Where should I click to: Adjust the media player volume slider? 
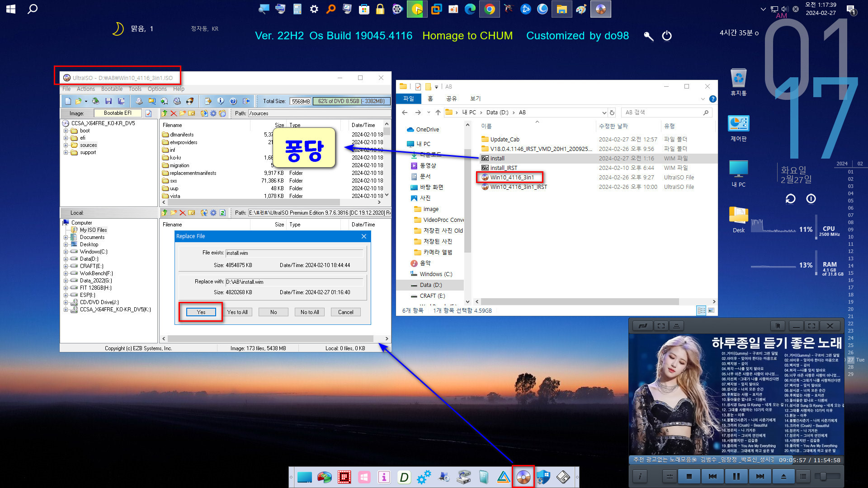click(x=827, y=476)
